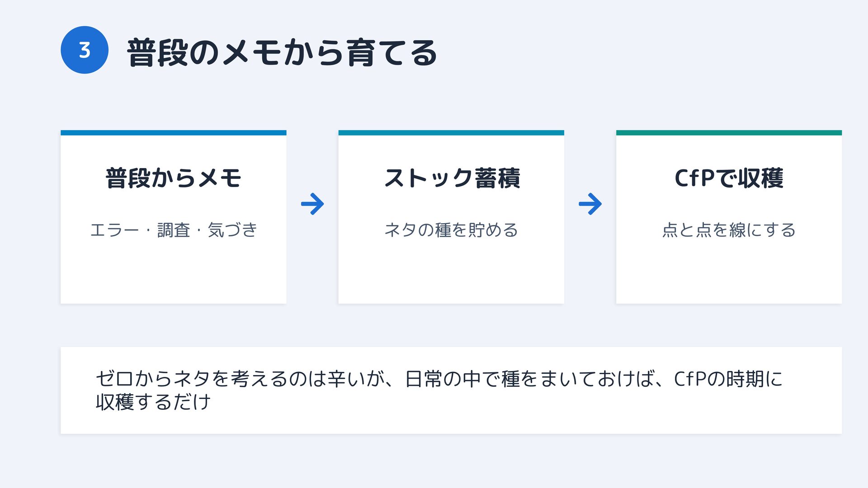Screen dimensions: 868x488
Task: Click the CfPの時期に text in summary box
Action: 728,379
